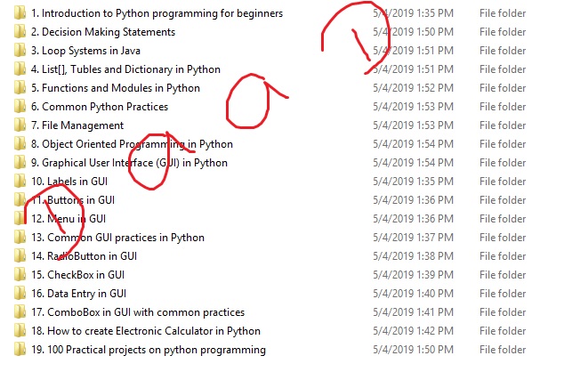Click folder icon next to Data Entry in GUI
This screenshot has width=588, height=380.
click(x=20, y=294)
